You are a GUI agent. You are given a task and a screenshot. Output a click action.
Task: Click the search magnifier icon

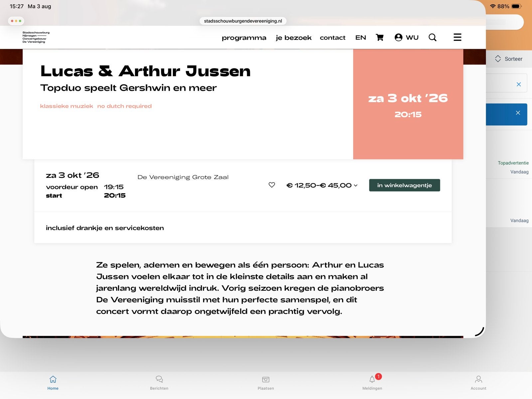pos(432,37)
